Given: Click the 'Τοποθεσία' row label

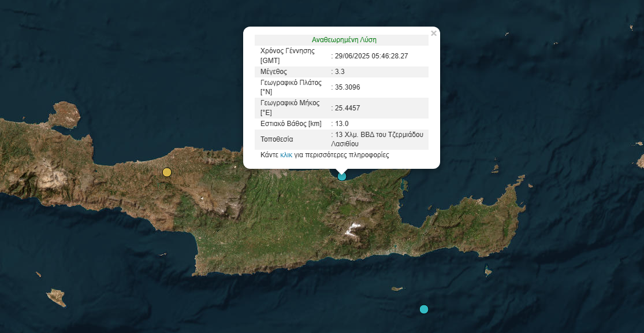Looking at the screenshot, I should pyautogui.click(x=277, y=139).
